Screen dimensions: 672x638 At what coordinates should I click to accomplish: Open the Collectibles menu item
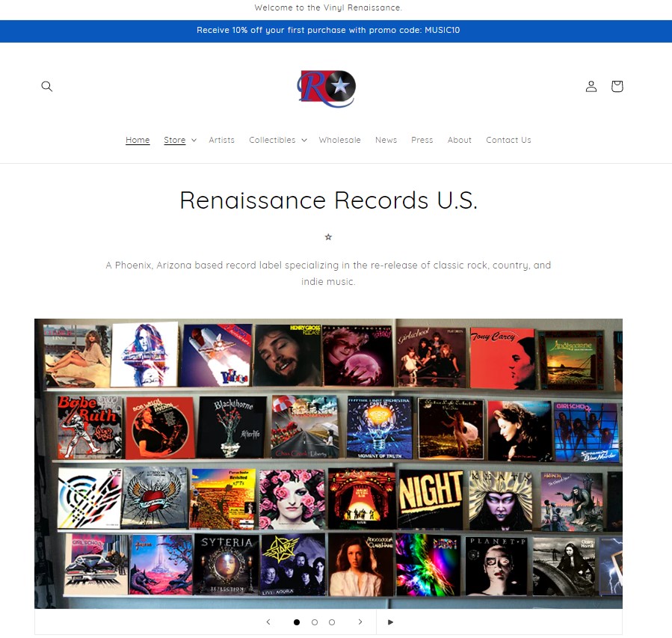coord(272,140)
